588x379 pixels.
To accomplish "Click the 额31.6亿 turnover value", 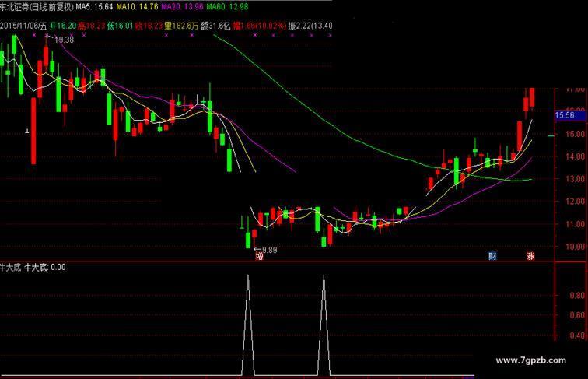I will click(x=215, y=26).
